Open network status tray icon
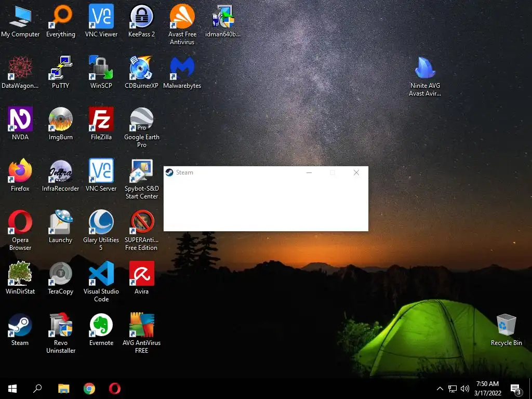532x399 pixels. pyautogui.click(x=453, y=389)
